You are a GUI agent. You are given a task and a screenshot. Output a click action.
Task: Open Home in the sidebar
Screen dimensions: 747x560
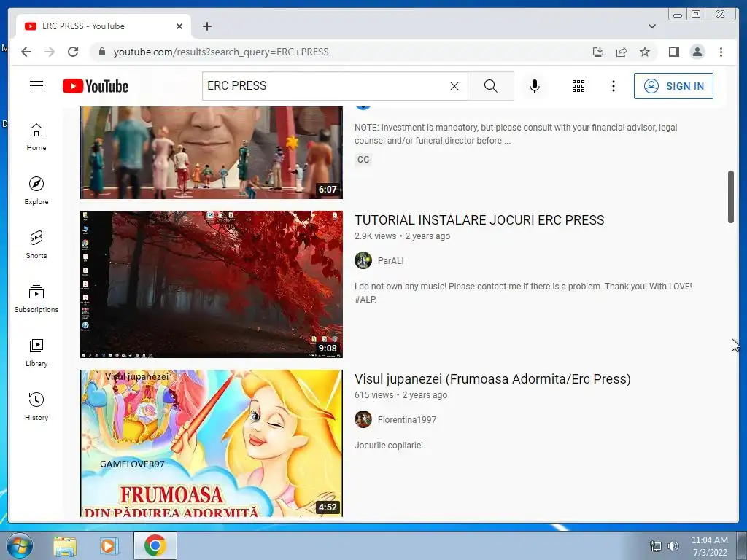point(36,137)
